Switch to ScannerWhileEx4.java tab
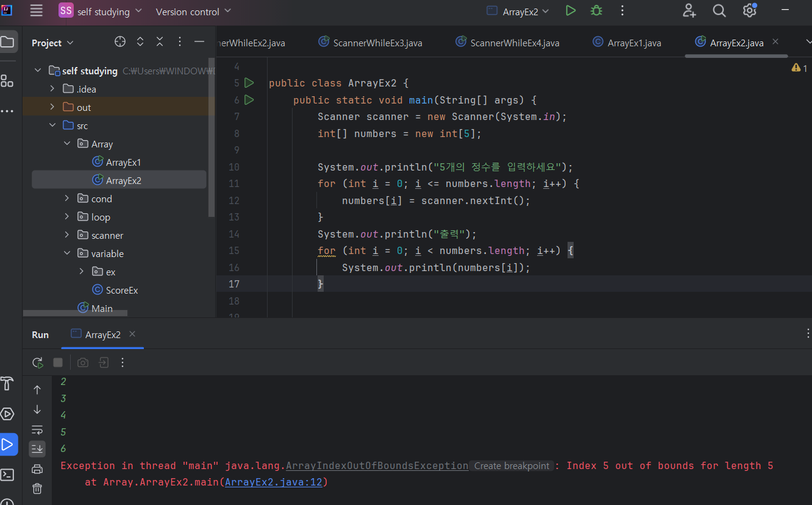Viewport: 812px width, 505px height. [x=508, y=43]
